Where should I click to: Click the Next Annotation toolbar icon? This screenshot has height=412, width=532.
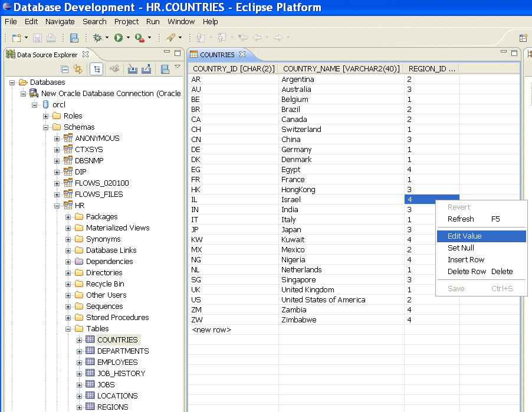[201, 38]
